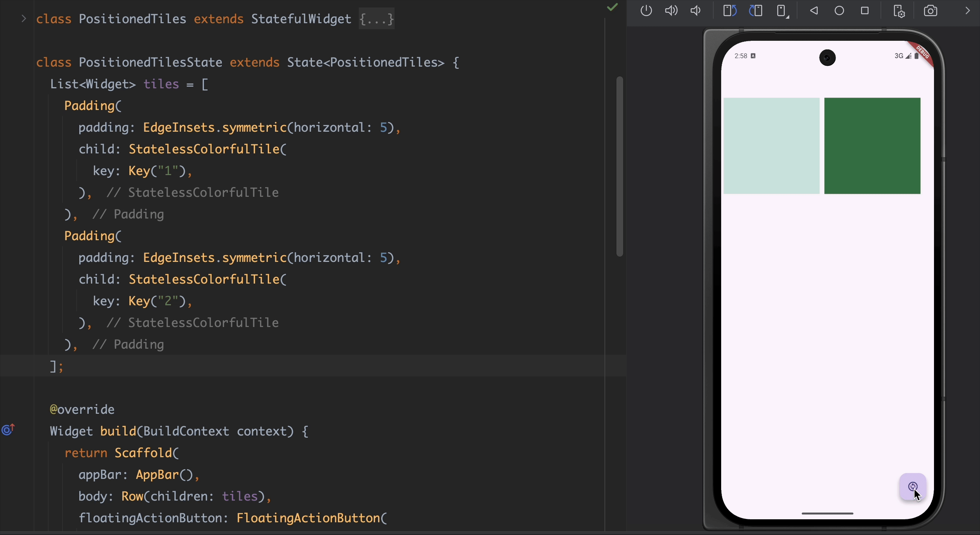Screen dimensions: 980x535
Task: Rotate the emulator device right
Action: (756, 10)
